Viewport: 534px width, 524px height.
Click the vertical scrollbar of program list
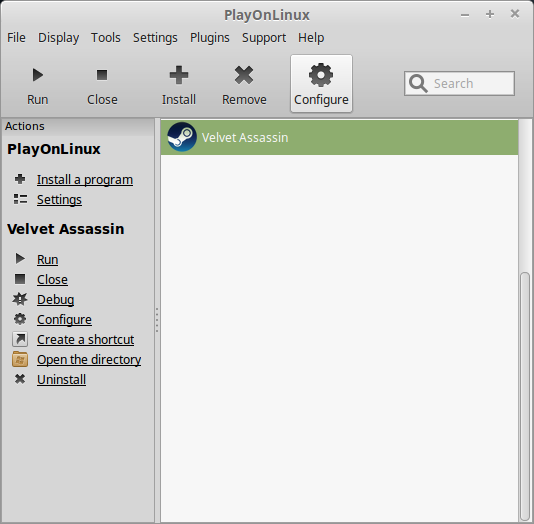(525, 397)
